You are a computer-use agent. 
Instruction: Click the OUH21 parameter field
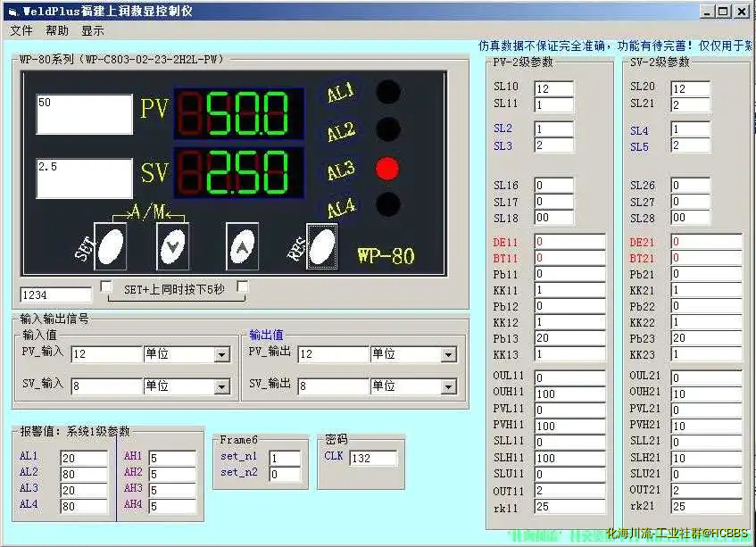click(706, 394)
